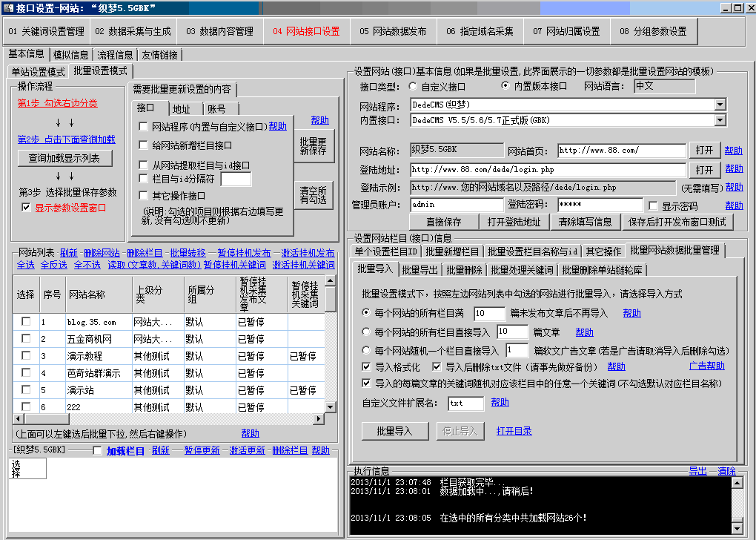Click 保存后打开发布窗口测试 button
Screen dimensions: 756x540
pos(677,222)
